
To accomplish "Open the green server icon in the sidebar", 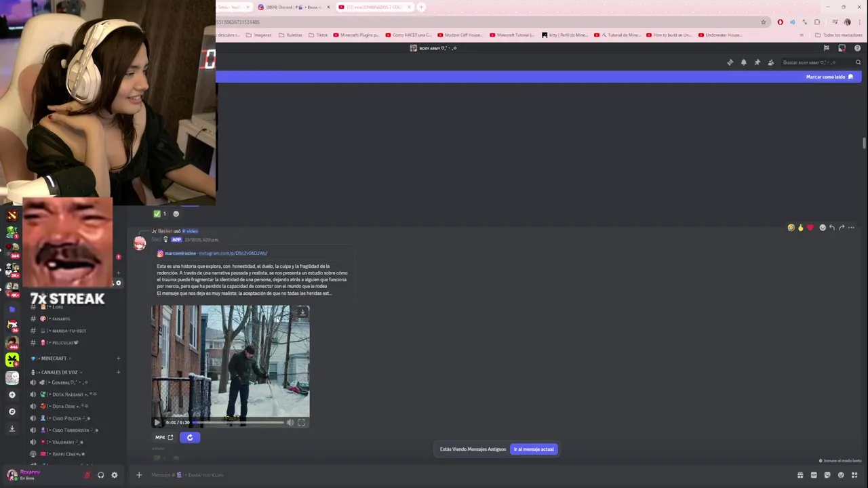I will (12, 360).
